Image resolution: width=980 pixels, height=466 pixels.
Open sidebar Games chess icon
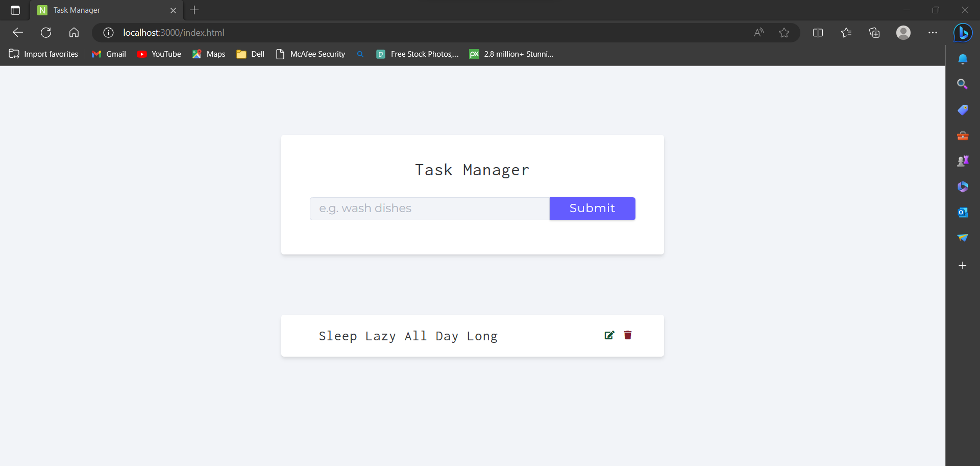click(x=963, y=161)
